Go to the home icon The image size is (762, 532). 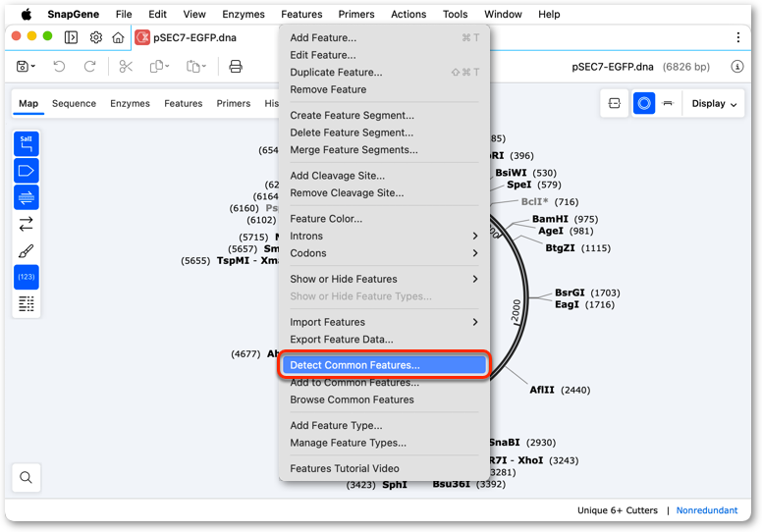tap(118, 37)
